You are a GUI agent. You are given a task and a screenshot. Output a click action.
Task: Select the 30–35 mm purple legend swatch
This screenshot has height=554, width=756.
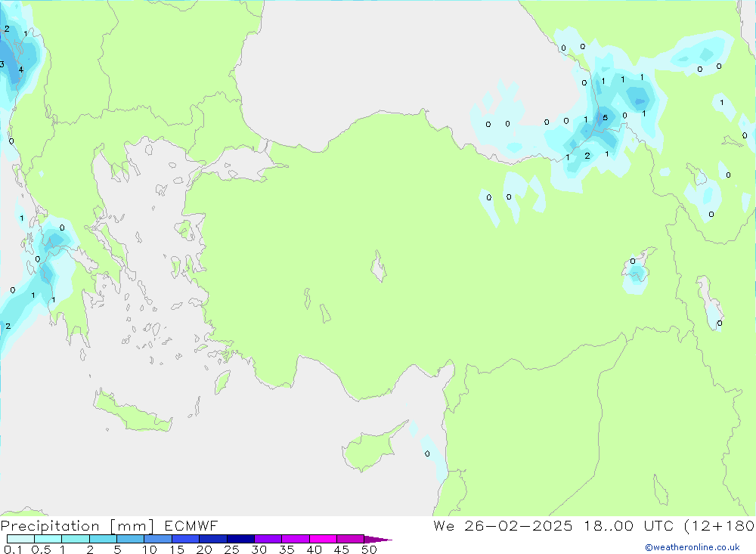(268, 539)
